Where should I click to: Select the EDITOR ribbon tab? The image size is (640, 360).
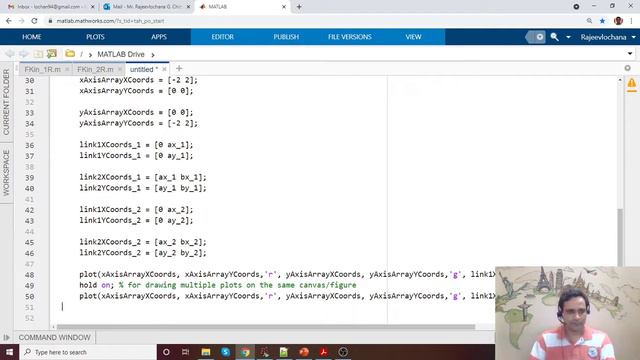coord(222,37)
